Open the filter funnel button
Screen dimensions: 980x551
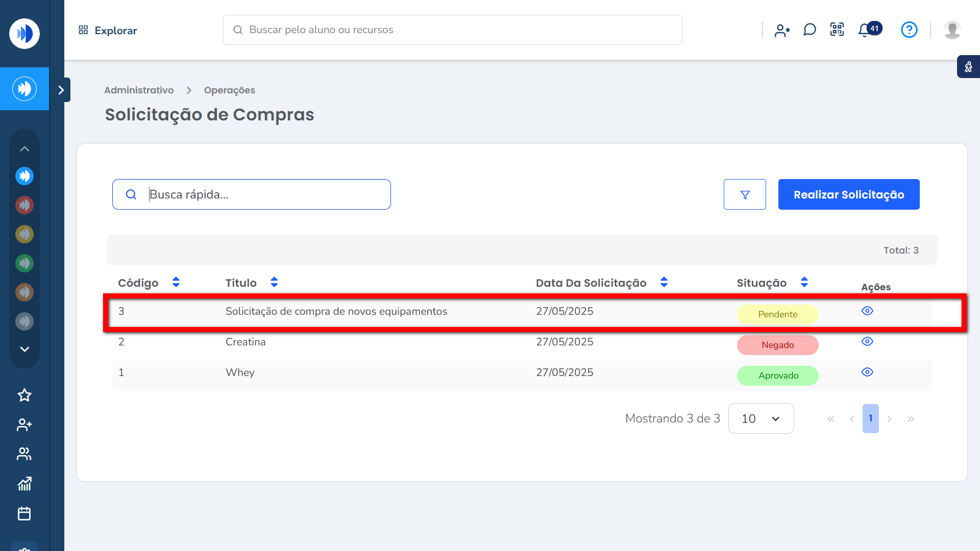(745, 194)
